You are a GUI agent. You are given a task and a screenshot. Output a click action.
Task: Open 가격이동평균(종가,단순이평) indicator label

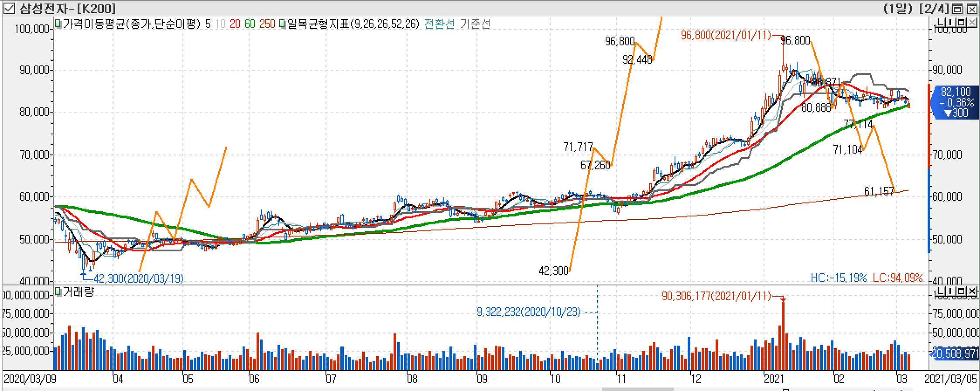[131, 24]
